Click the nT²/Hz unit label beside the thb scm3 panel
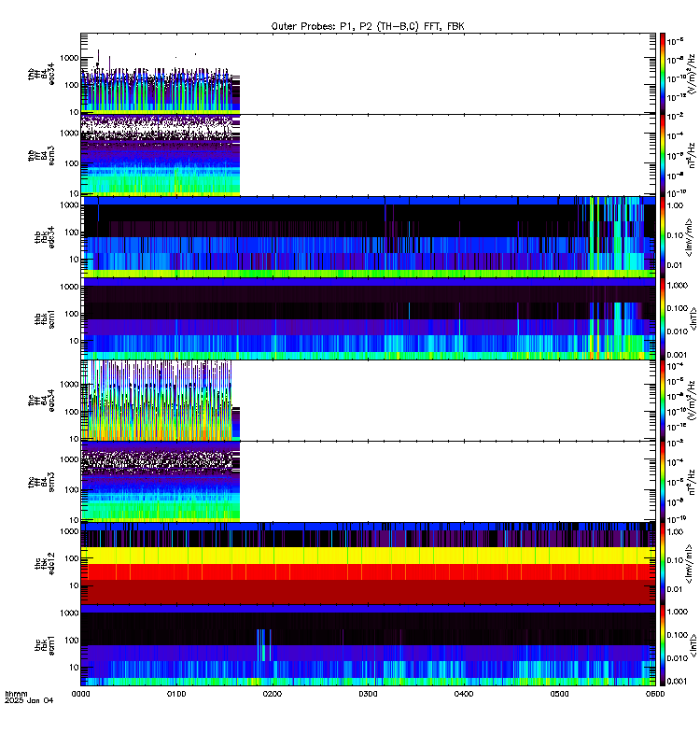 tap(692, 155)
